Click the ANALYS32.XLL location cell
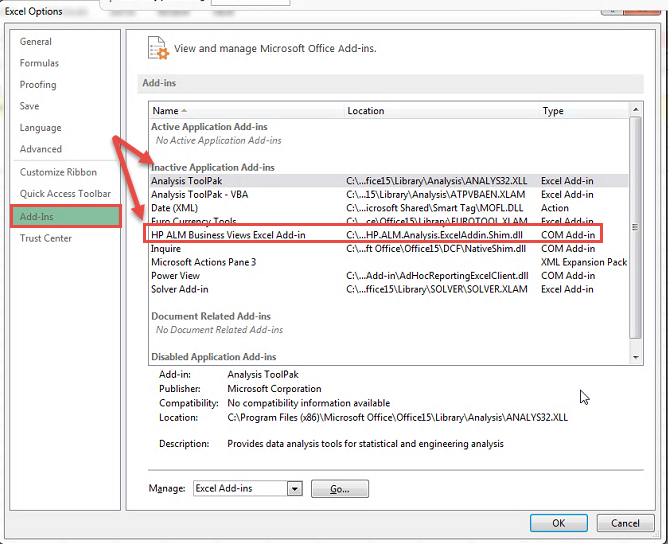The width and height of the screenshot is (668, 544). pos(437,181)
